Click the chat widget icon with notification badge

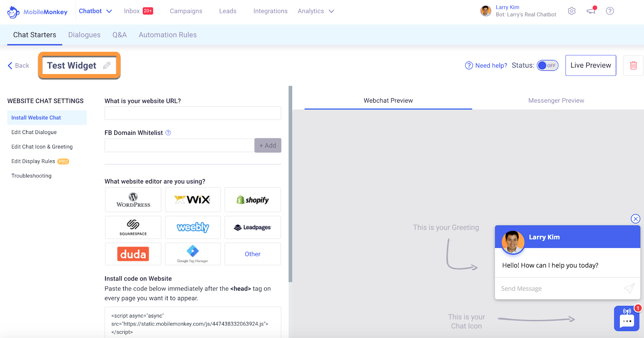pos(627,318)
